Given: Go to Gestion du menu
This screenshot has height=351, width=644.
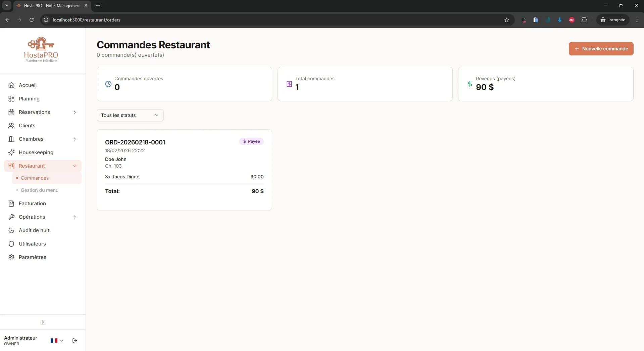Looking at the screenshot, I should click(40, 190).
